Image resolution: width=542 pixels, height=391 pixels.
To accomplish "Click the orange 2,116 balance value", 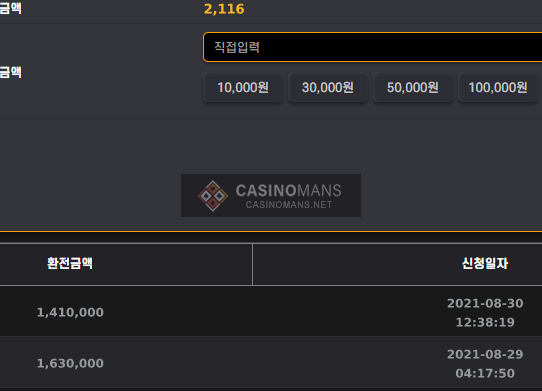I will point(224,9).
